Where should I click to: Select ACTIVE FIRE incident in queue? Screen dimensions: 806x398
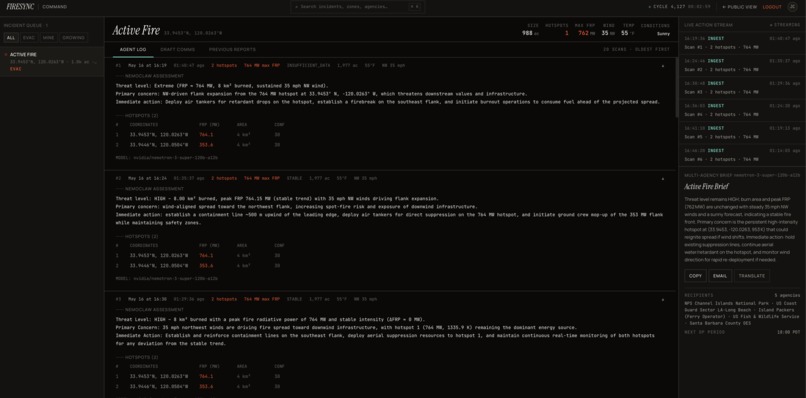point(52,61)
